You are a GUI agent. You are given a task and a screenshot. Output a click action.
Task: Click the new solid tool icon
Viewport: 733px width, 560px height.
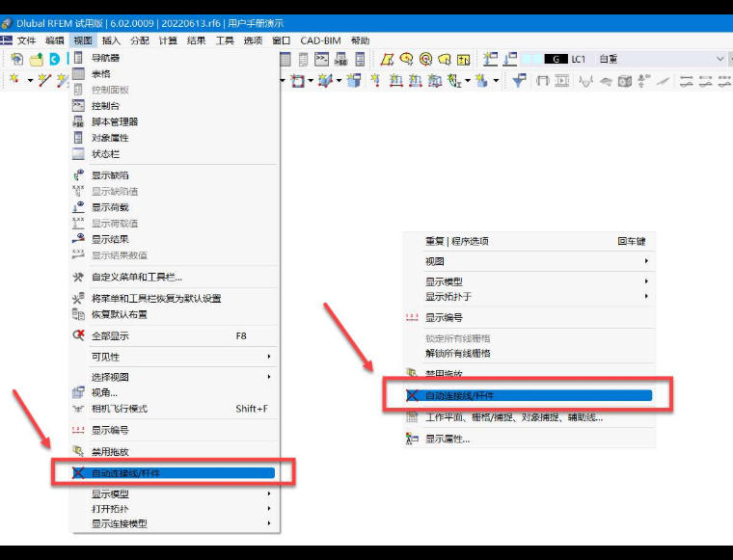coord(326,81)
